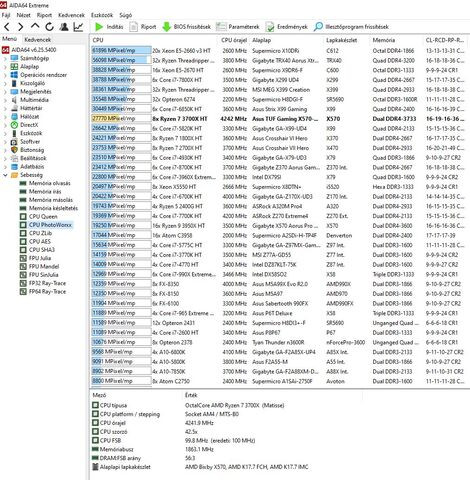Open the Memória késleltetés benchmark
This screenshot has height=480, width=470.
coord(49,208)
